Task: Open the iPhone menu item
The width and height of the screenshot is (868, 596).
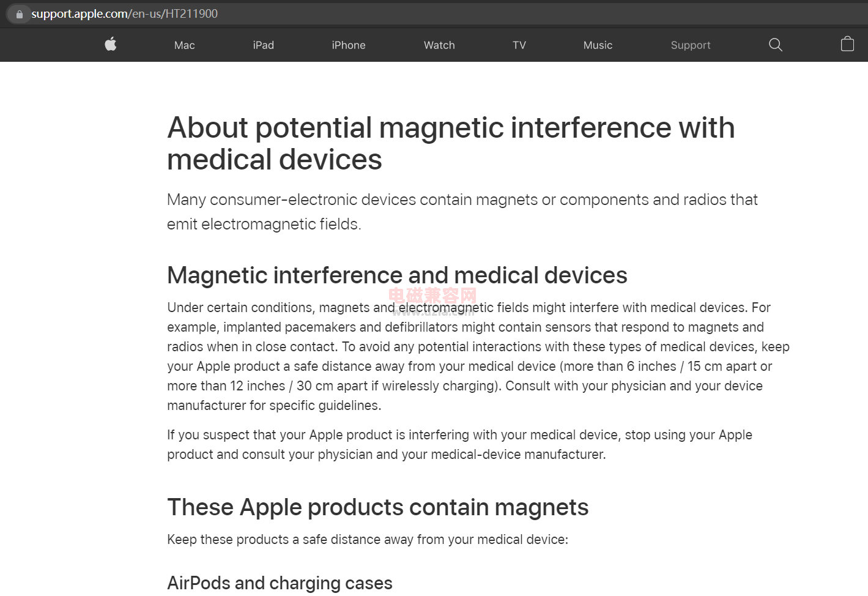Action: click(x=349, y=45)
